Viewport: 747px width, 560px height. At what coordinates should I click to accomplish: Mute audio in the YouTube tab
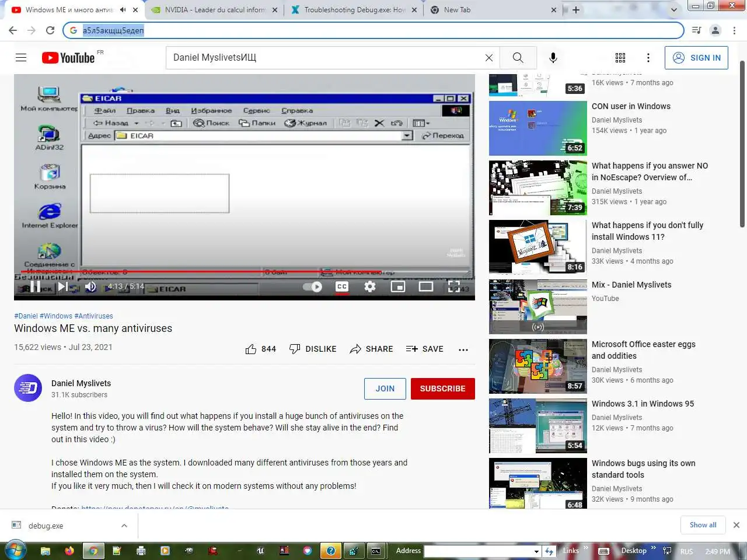123,10
